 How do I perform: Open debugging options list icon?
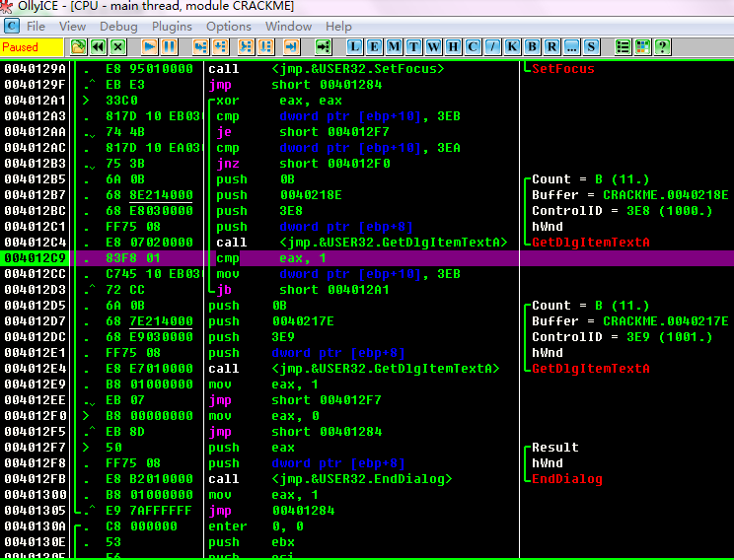coord(624,46)
